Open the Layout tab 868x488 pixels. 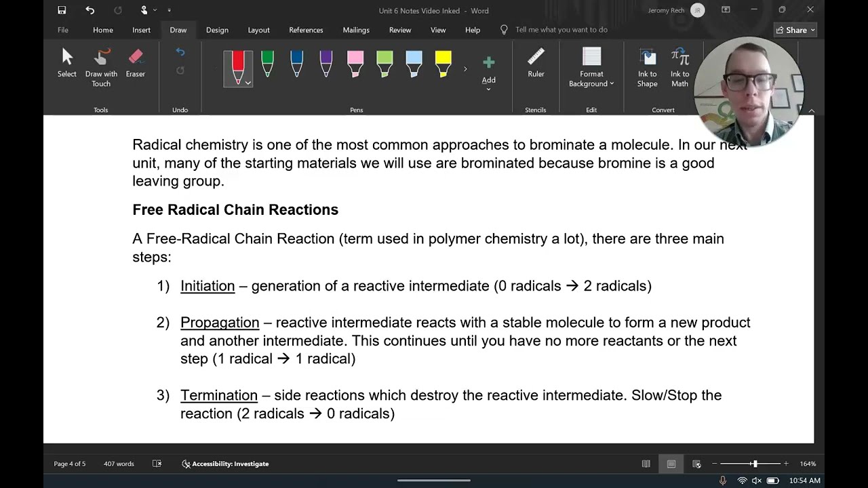(x=258, y=30)
